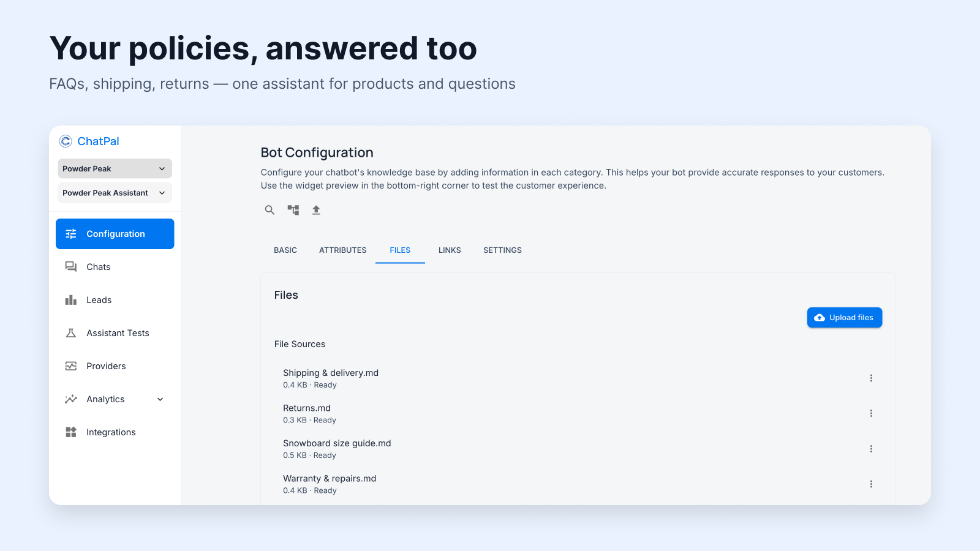
Task: Switch to the BASIC tab
Action: click(285, 250)
